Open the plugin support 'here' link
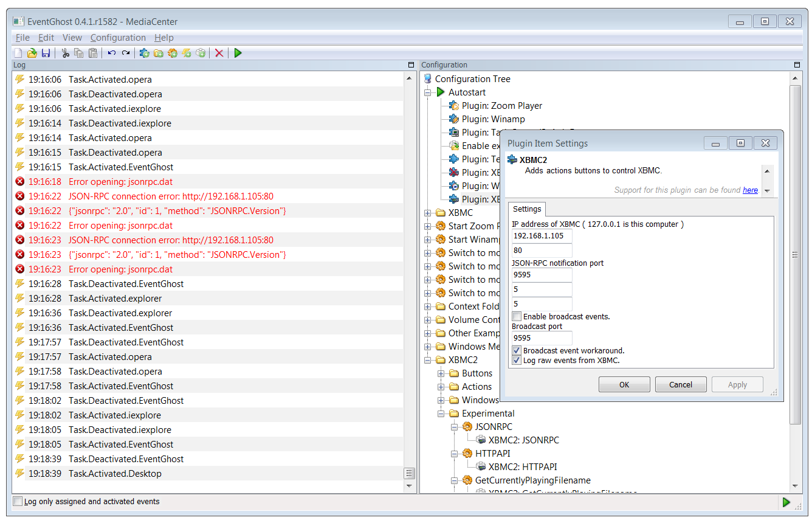 click(x=750, y=190)
